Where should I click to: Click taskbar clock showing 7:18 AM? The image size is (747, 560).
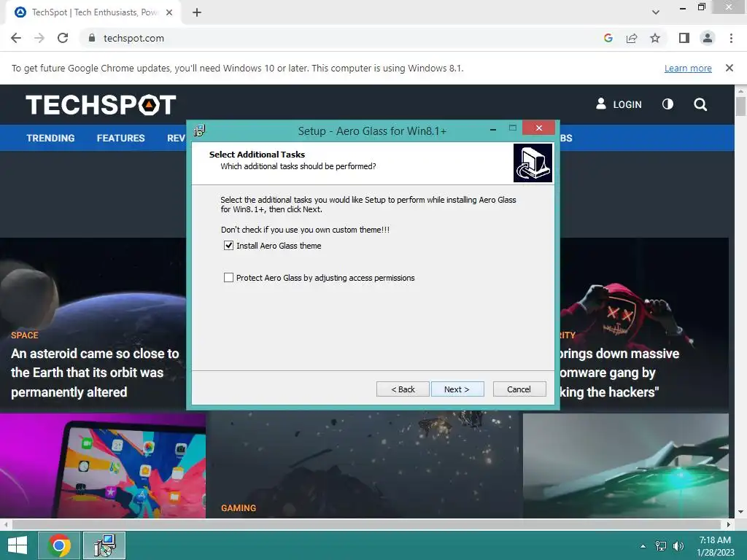click(x=715, y=546)
